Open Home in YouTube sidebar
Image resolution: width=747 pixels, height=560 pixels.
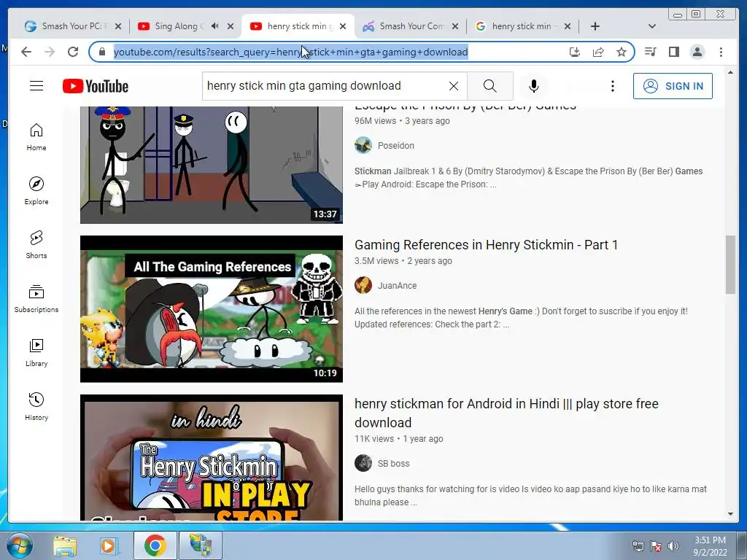tap(36, 137)
